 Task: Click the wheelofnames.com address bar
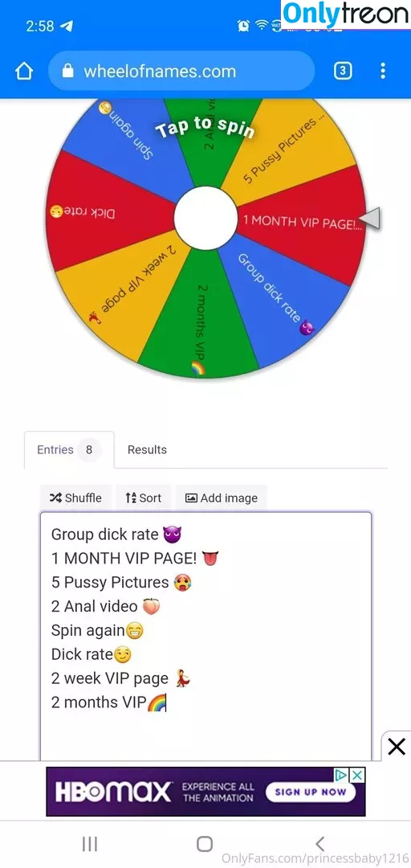click(x=181, y=71)
